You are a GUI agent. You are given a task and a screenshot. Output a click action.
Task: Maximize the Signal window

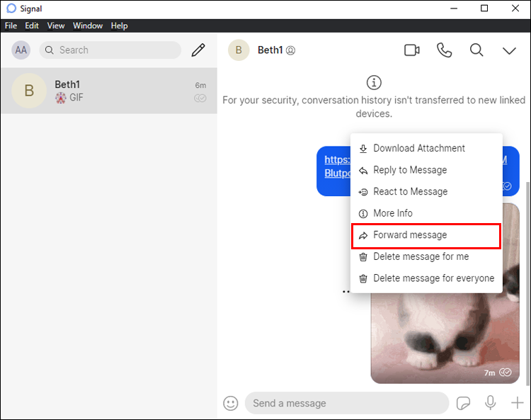484,8
